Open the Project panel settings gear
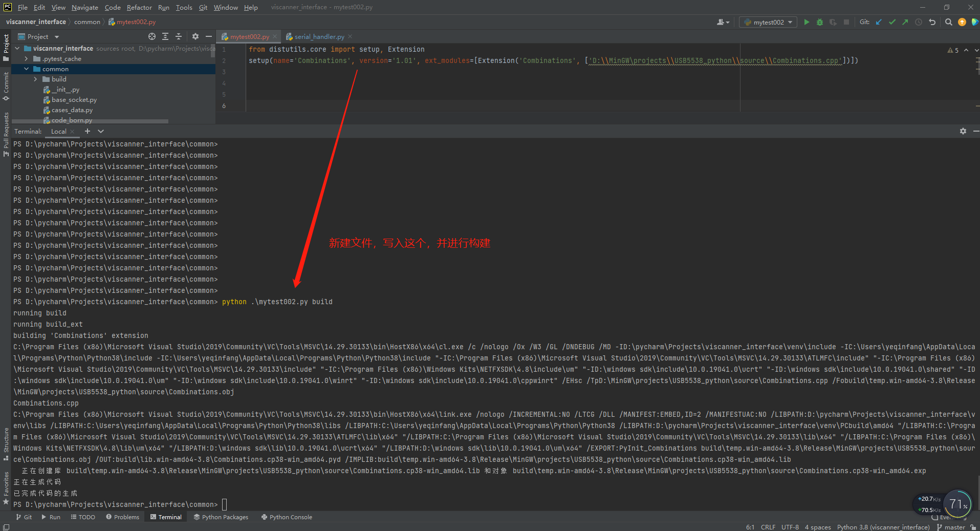This screenshot has height=531, width=980. [195, 36]
